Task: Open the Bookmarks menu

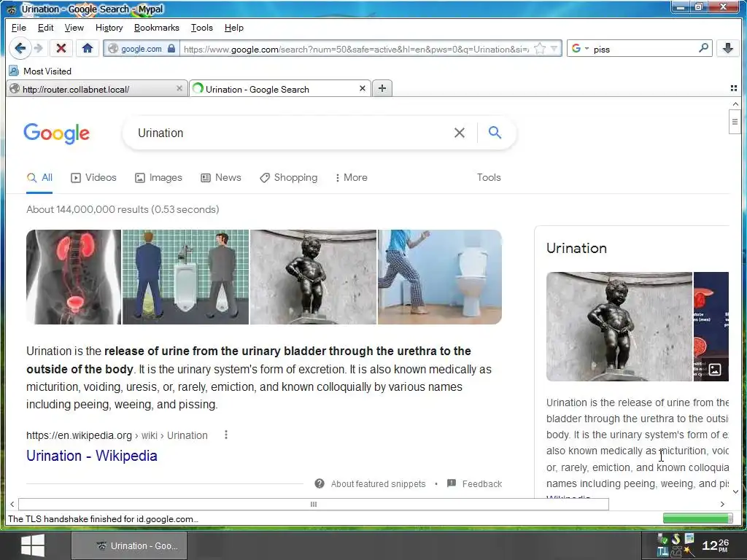Action: click(156, 28)
